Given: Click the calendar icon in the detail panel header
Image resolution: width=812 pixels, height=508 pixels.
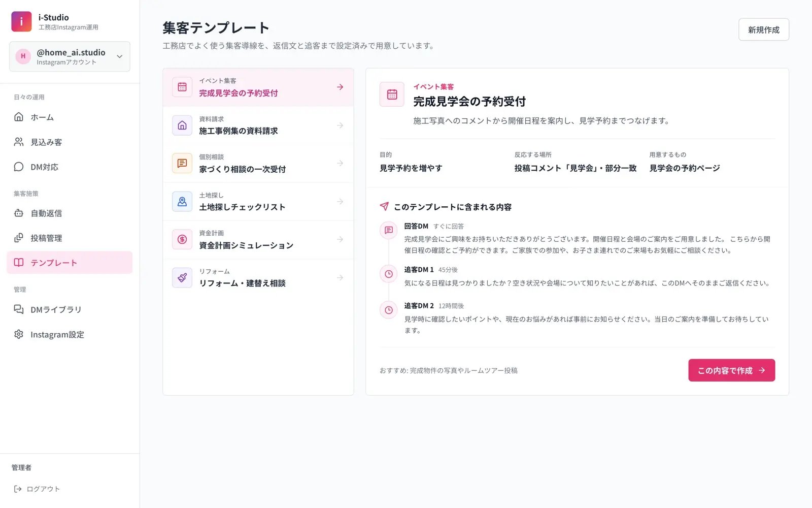Looking at the screenshot, I should (392, 94).
